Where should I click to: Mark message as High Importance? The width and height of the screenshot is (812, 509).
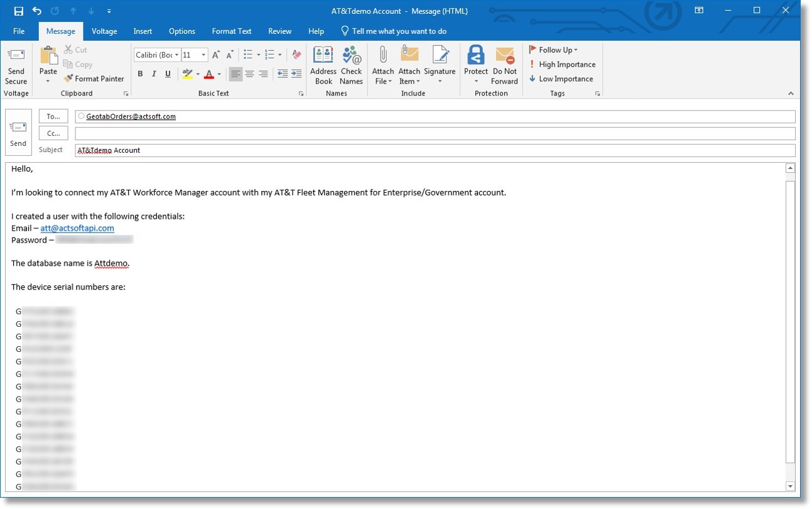coord(562,64)
